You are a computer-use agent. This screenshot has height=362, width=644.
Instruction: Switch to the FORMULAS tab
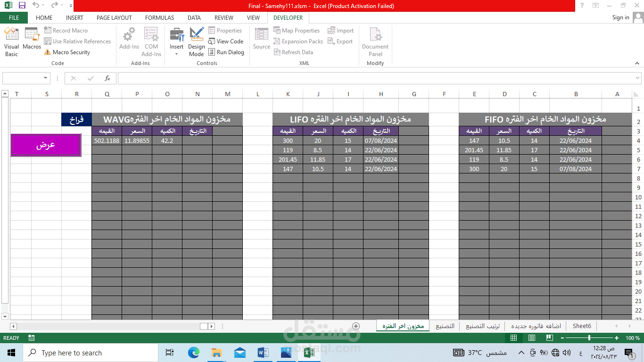coord(159,17)
